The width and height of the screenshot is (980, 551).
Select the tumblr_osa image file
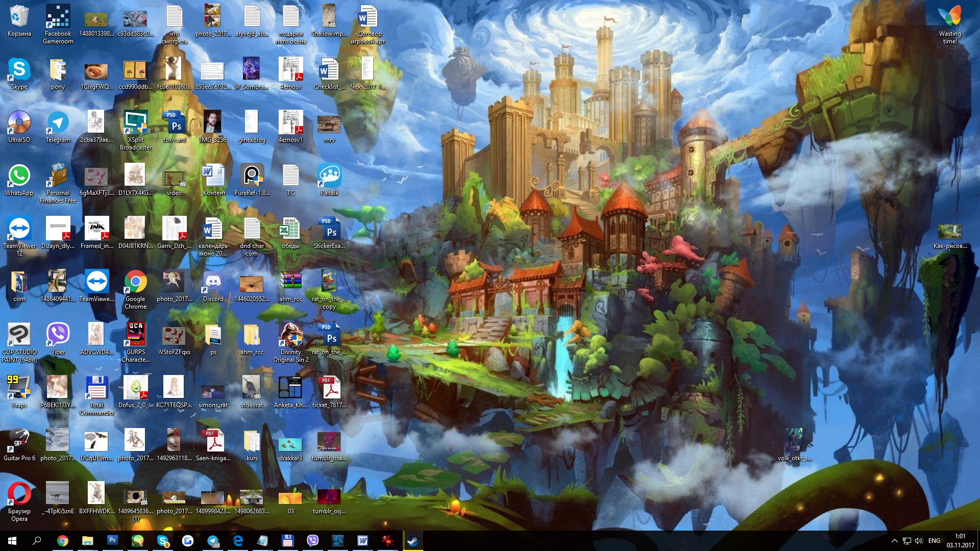(329, 446)
